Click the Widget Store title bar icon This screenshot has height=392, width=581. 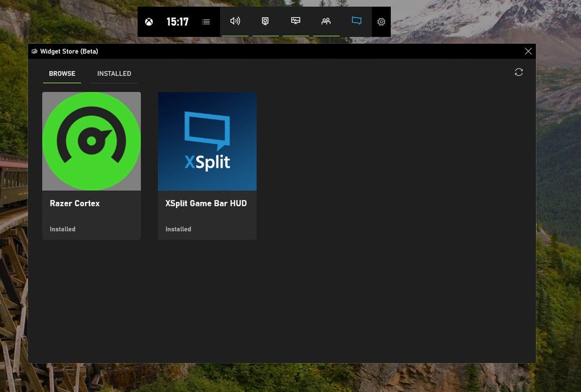[x=33, y=51]
